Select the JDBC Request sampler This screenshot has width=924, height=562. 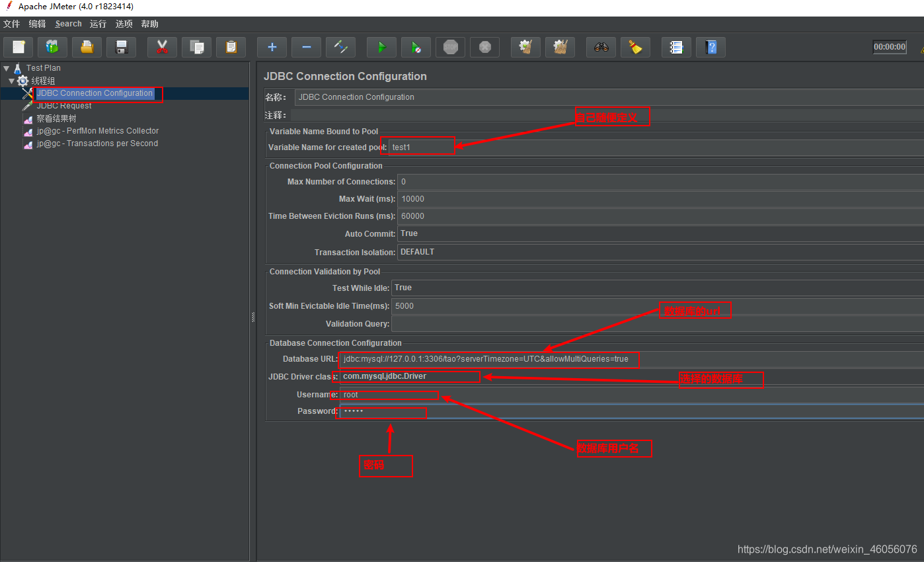(64, 106)
